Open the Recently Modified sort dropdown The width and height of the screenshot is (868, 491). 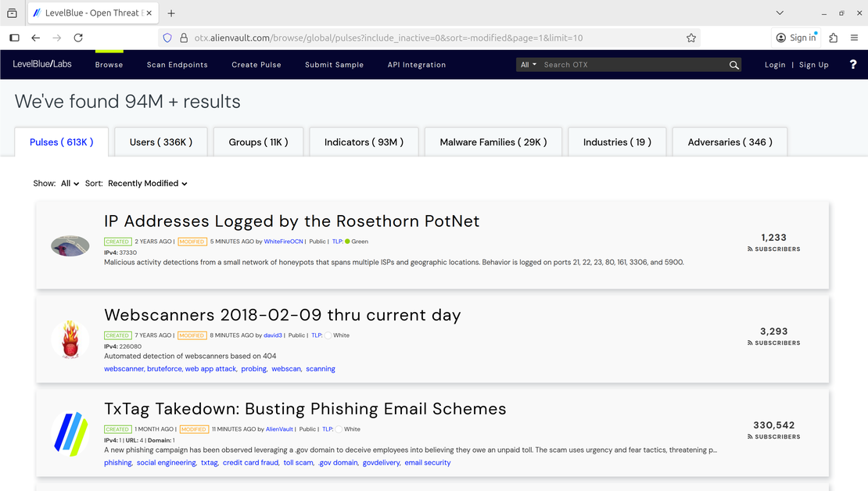pos(148,184)
